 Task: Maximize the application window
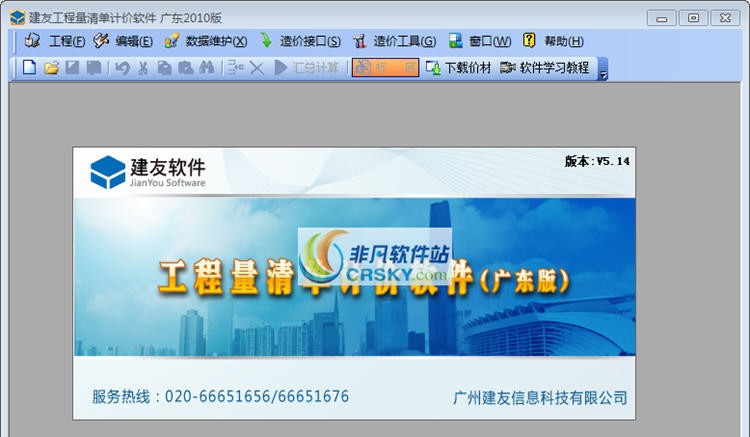pos(693,18)
